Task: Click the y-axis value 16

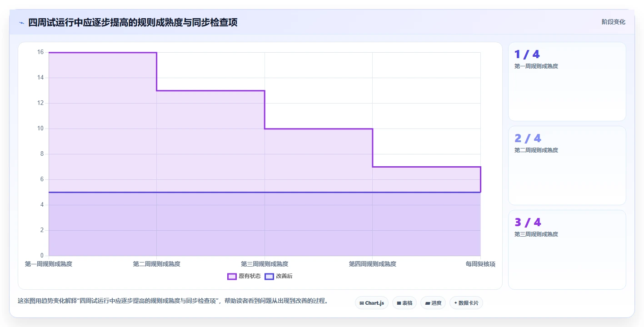Action: click(40, 52)
